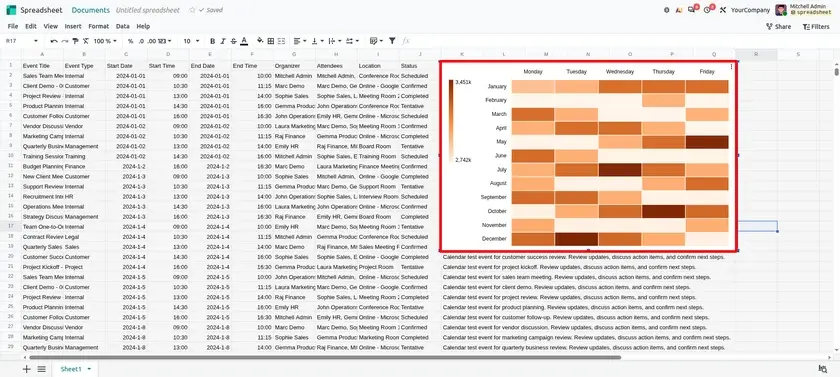
Task: Click the May Friday heatmap cell
Action: (x=707, y=142)
